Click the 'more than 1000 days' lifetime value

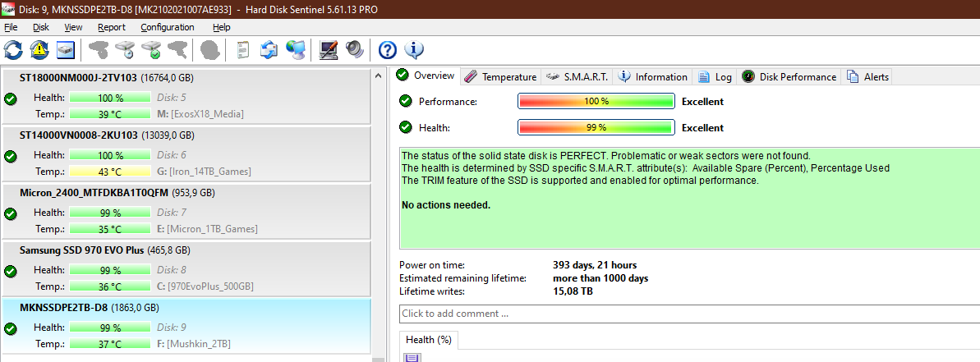600,278
